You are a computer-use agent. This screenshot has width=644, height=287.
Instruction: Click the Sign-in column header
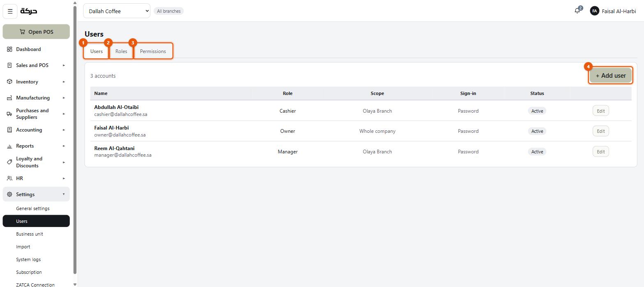[x=468, y=93]
